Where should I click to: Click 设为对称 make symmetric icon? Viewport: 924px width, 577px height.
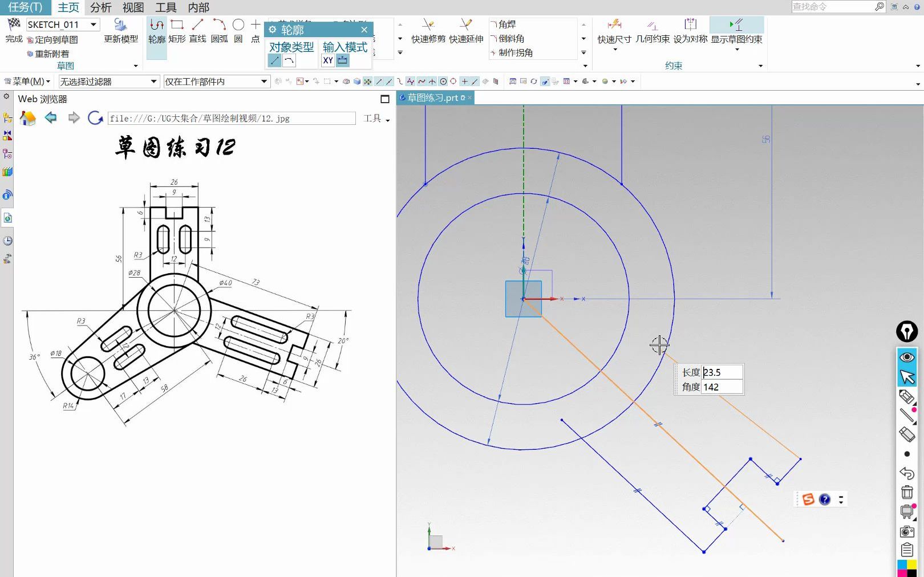[x=690, y=25]
